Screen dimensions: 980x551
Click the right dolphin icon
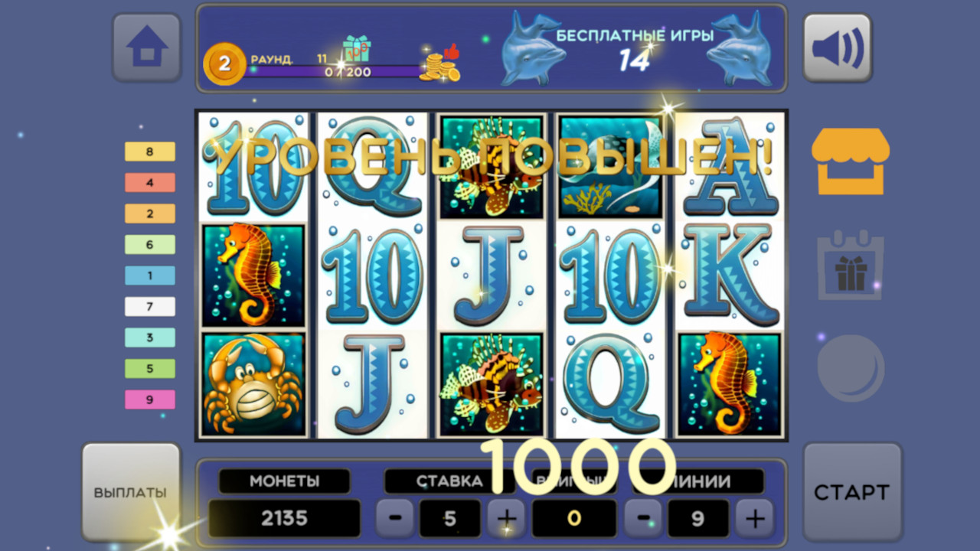[x=738, y=48]
